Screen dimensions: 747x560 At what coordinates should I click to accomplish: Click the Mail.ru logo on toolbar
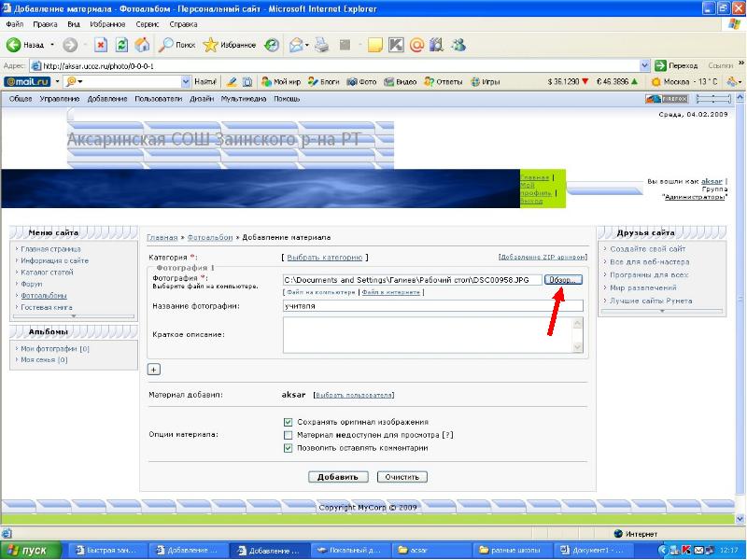[32, 82]
